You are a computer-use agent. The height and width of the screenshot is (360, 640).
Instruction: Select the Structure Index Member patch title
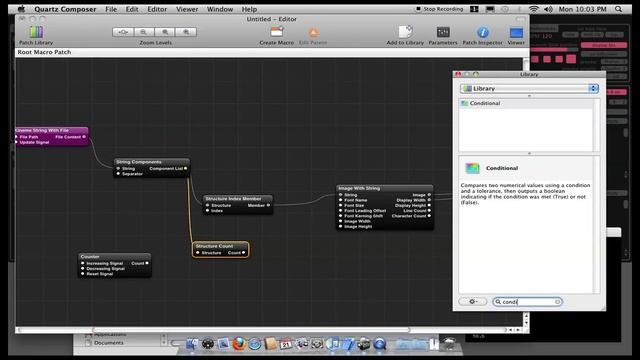coord(238,199)
